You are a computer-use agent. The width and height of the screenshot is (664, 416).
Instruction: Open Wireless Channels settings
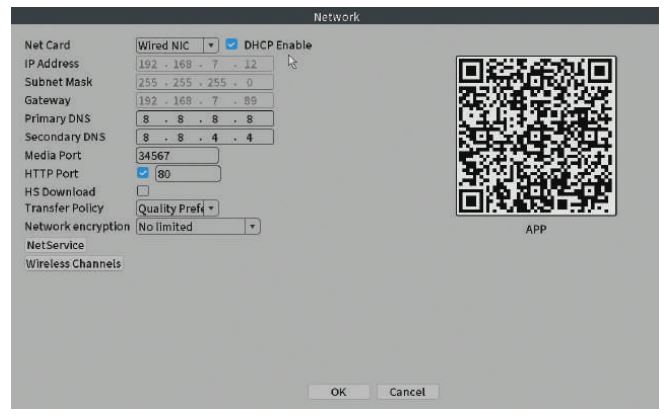[73, 264]
